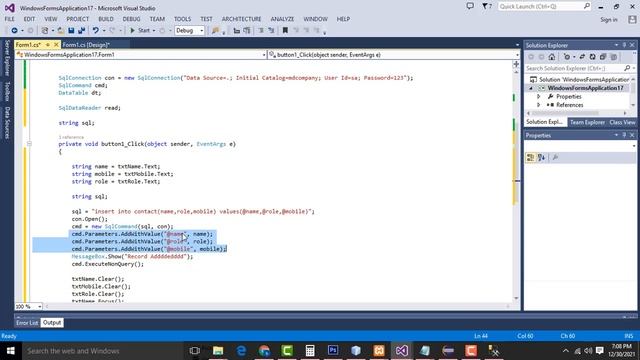This screenshot has width=640, height=360.
Task: Click the Find in Files toolbar icon
Action: click(x=216, y=31)
